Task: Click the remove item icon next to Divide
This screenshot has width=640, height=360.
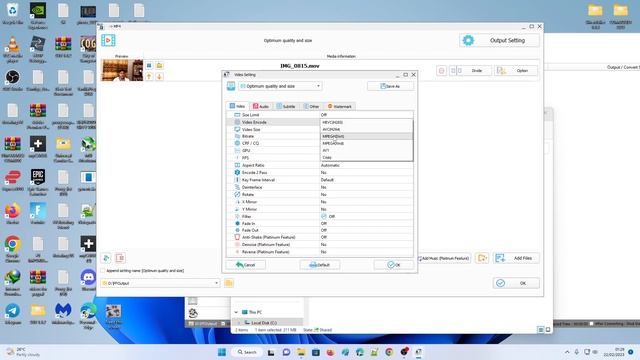Action: pyautogui.click(x=441, y=71)
